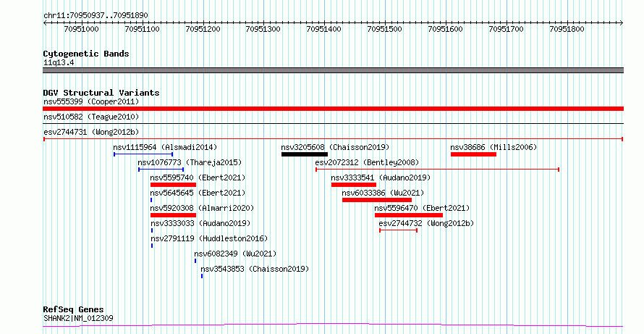Select the 11q13.4 band label
Image resolution: width=644 pixels, height=334 pixels.
point(59,63)
